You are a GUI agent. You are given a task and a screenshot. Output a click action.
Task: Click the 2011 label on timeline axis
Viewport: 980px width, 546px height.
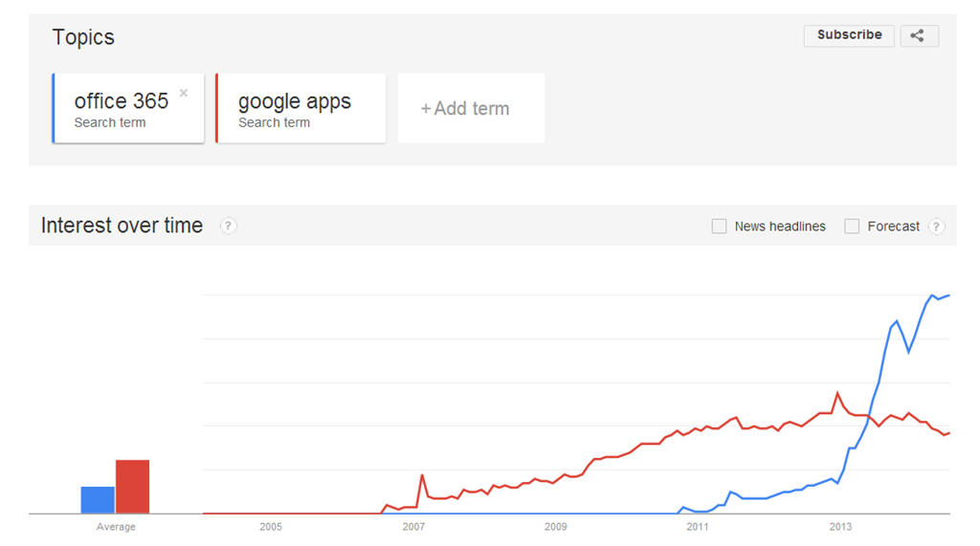point(698,527)
